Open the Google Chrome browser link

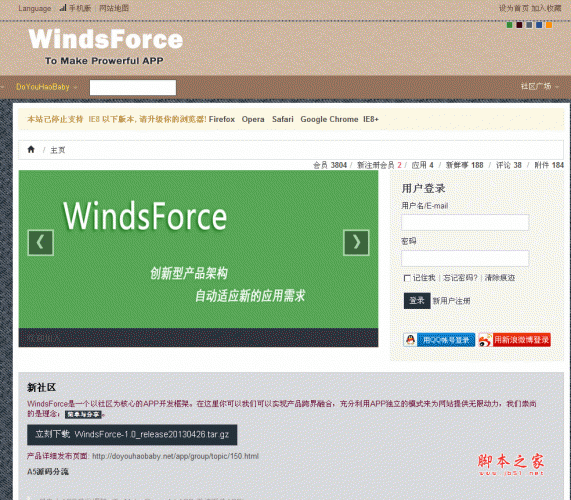[x=329, y=119]
